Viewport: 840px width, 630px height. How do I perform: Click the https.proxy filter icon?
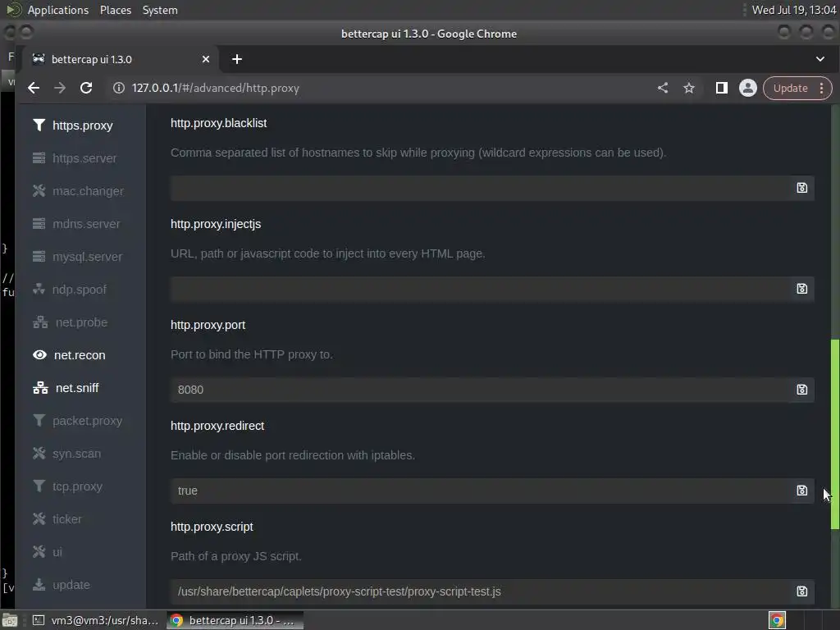tap(39, 125)
